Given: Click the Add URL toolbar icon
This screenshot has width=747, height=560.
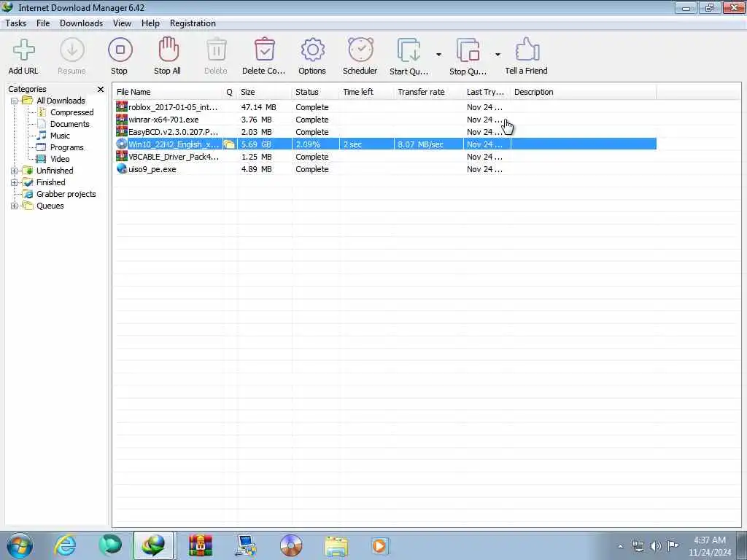Looking at the screenshot, I should click(23, 50).
